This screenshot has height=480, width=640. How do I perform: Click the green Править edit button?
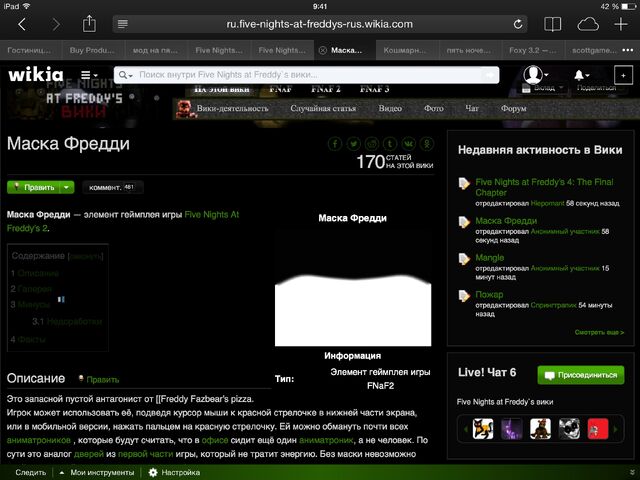pyautogui.click(x=34, y=187)
